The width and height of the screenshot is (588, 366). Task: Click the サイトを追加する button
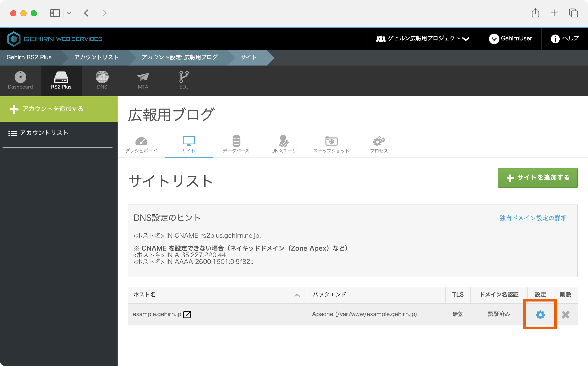pos(537,177)
